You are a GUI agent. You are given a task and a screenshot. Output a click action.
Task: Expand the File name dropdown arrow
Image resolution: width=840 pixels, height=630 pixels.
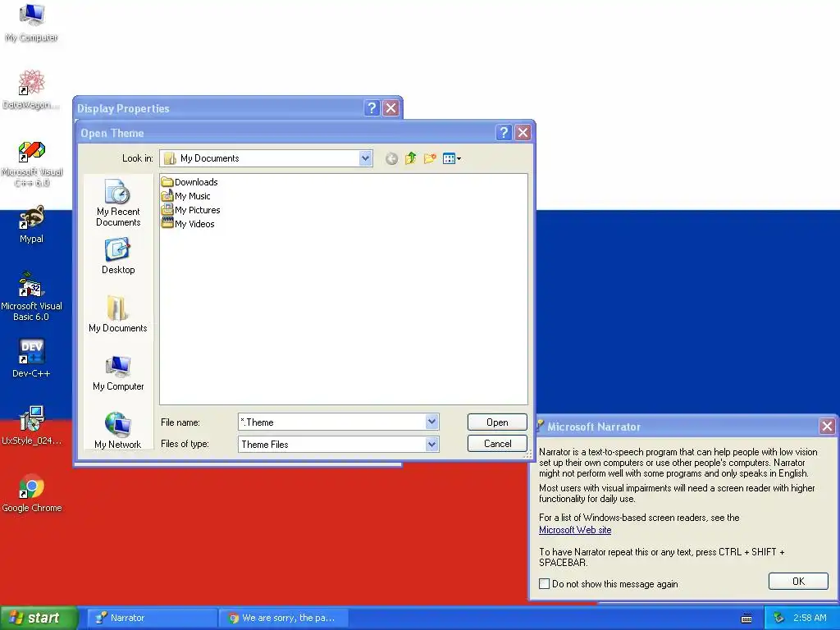(431, 422)
